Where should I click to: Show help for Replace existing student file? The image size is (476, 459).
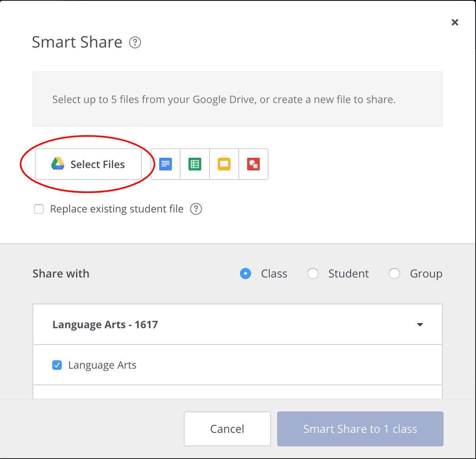pyautogui.click(x=196, y=209)
